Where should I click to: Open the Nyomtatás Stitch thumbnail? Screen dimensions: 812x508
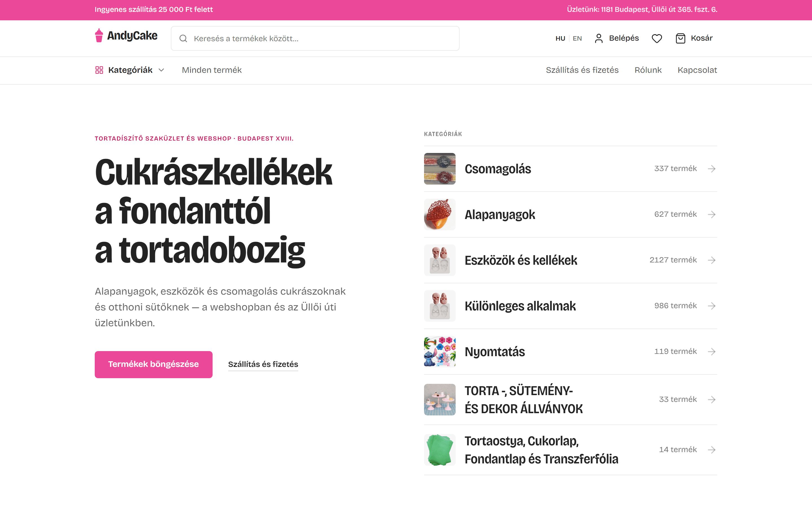tap(440, 351)
